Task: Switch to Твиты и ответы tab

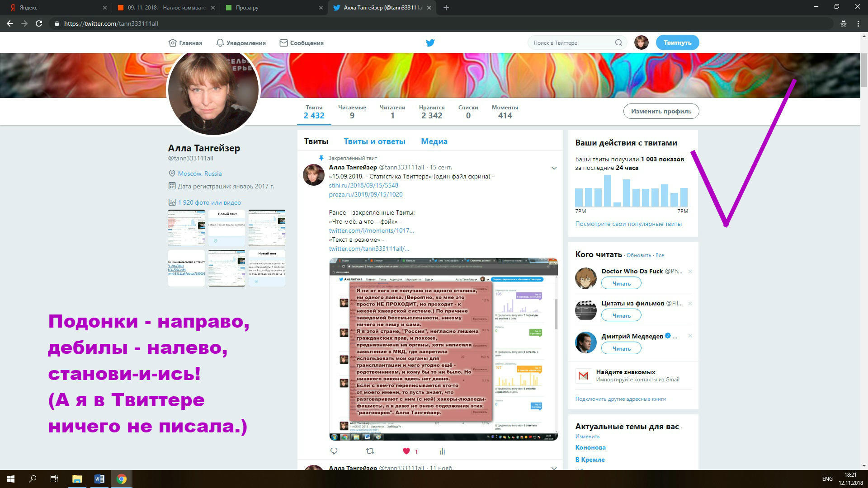Action: coord(374,141)
